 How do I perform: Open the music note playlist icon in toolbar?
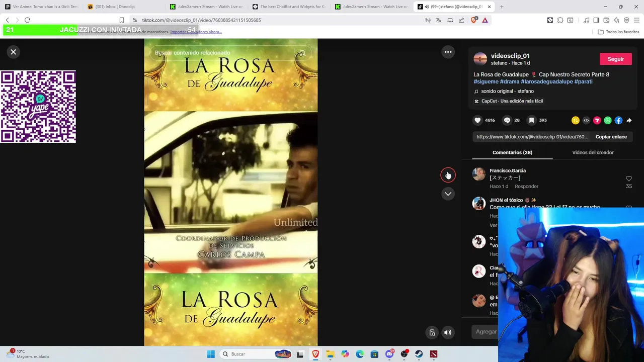click(586, 20)
